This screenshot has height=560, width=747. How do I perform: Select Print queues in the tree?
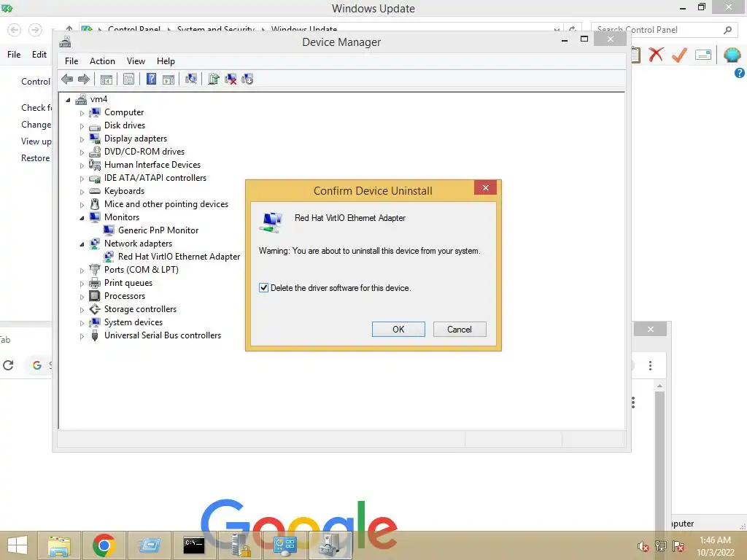[128, 283]
